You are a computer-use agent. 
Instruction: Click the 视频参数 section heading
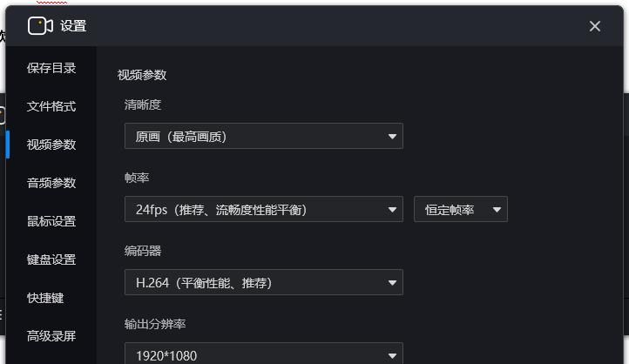142,75
